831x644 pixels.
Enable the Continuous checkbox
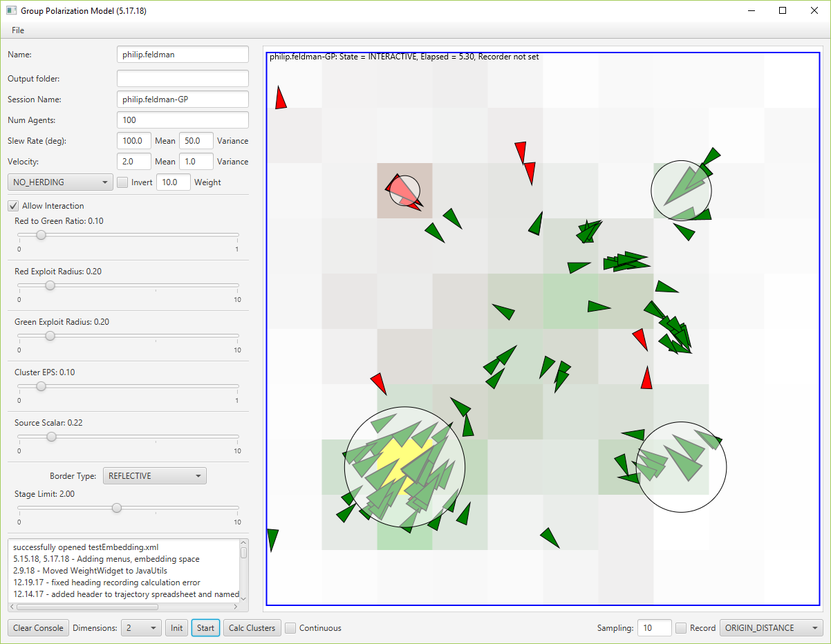pos(291,628)
